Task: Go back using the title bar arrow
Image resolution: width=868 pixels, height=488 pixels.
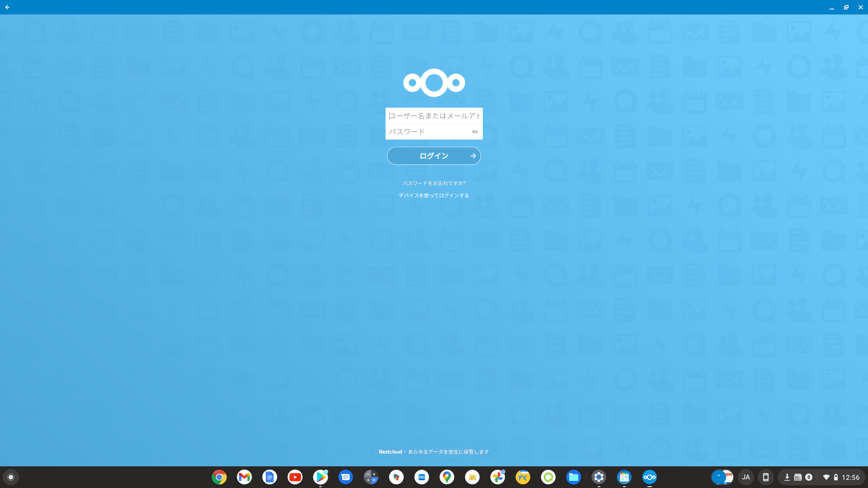Action: pos(7,7)
